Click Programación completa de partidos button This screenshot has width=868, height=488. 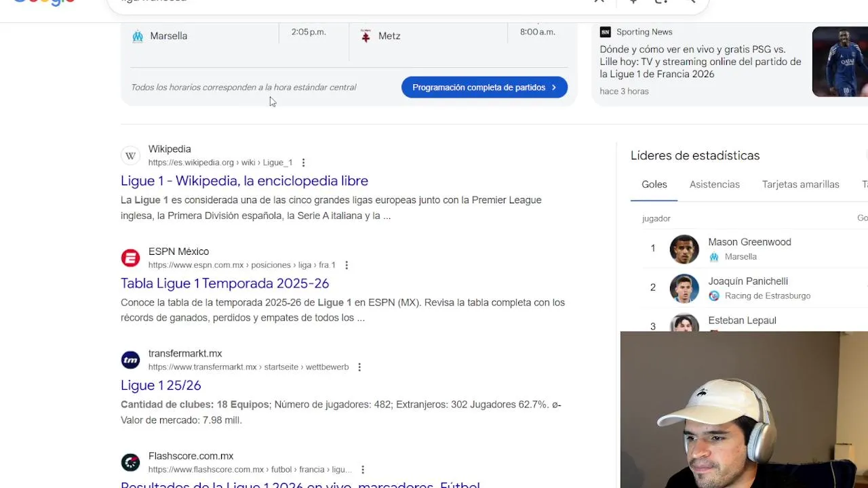[484, 87]
